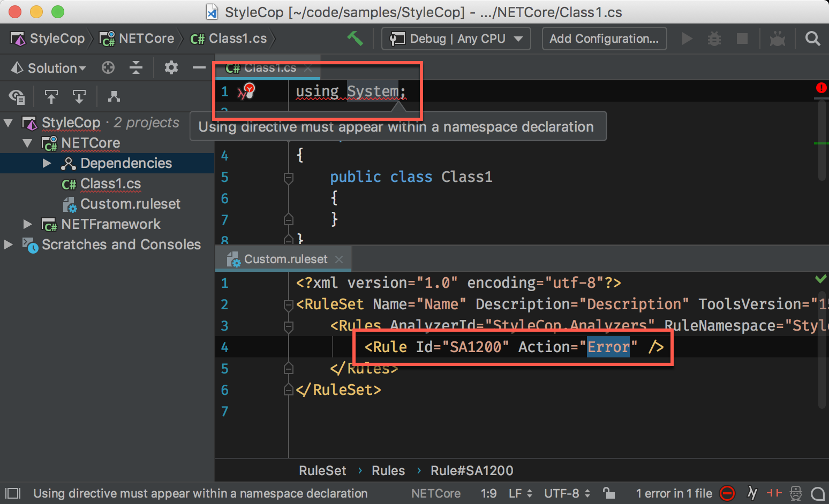829x504 pixels.
Task: Click the locate file crosshair icon
Action: (x=108, y=67)
